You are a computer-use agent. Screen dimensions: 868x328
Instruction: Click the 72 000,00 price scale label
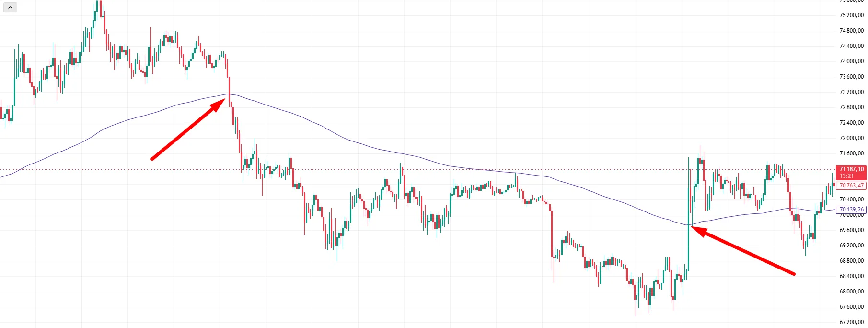tap(851, 138)
